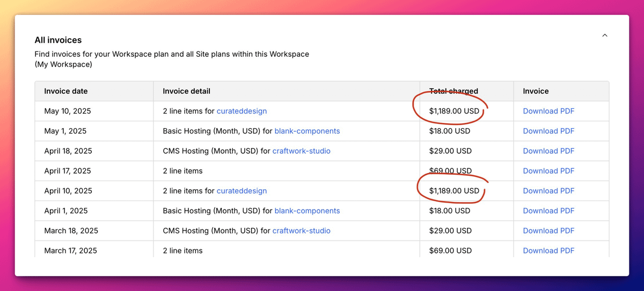Download PDF for March 17, 2025 invoice
The image size is (644, 291).
[x=548, y=250]
